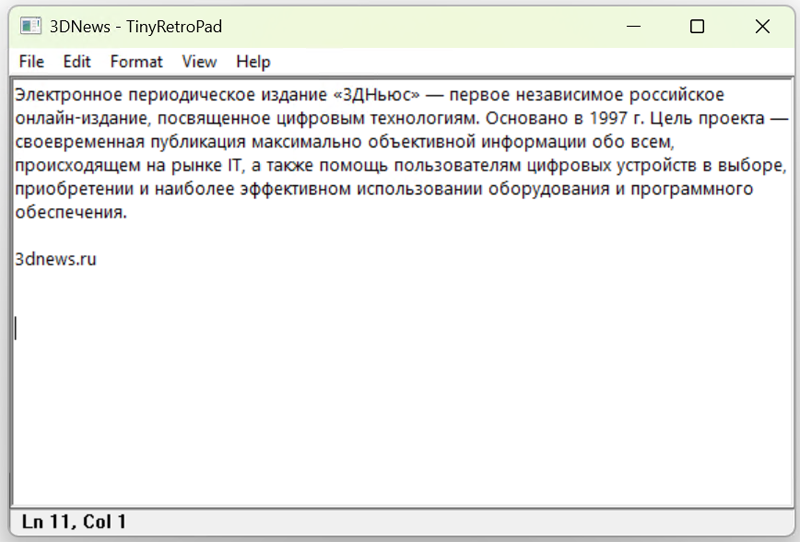This screenshot has height=542, width=800.
Task: Click the word происходящем in the text
Action: pyautogui.click(x=78, y=165)
